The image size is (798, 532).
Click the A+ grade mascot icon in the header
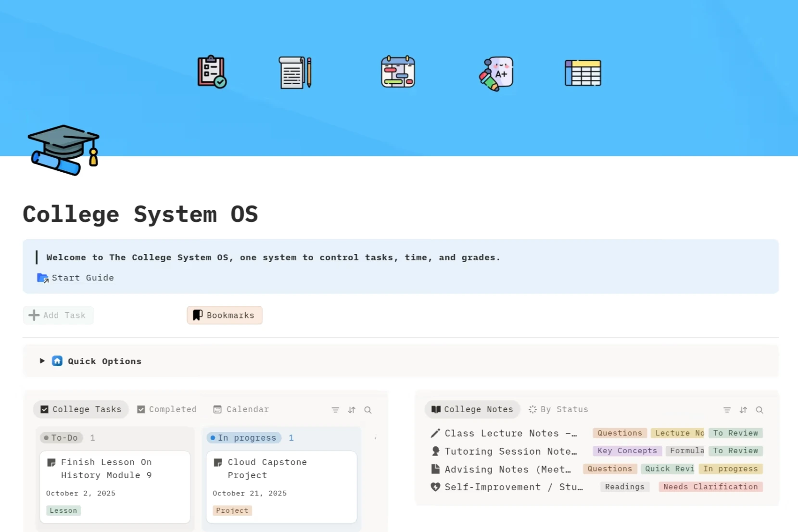(x=495, y=73)
